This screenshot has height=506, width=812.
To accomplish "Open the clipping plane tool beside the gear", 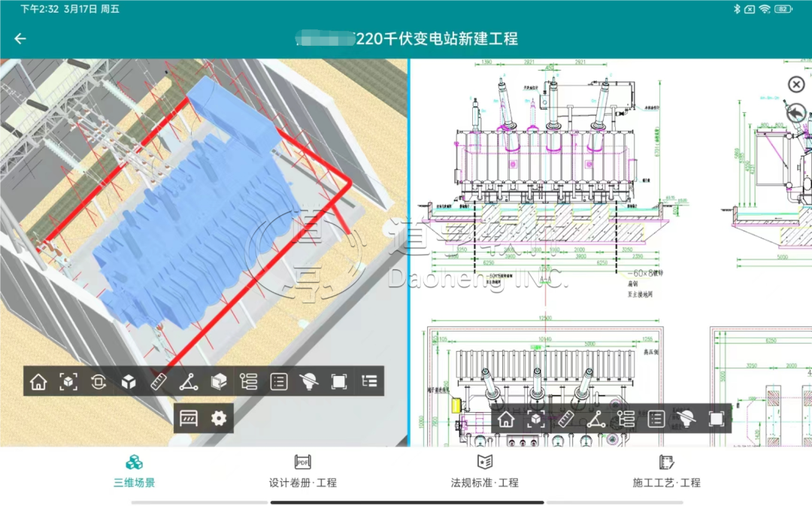I will 189,419.
